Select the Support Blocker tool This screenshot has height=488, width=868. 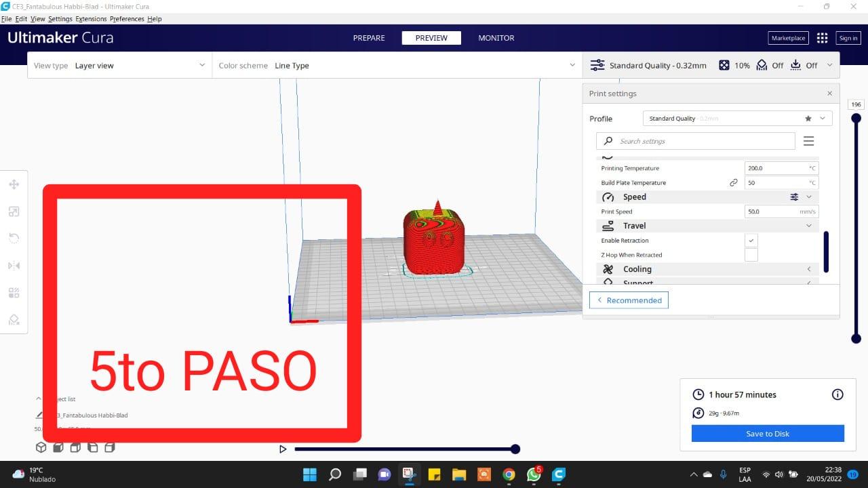(x=14, y=320)
